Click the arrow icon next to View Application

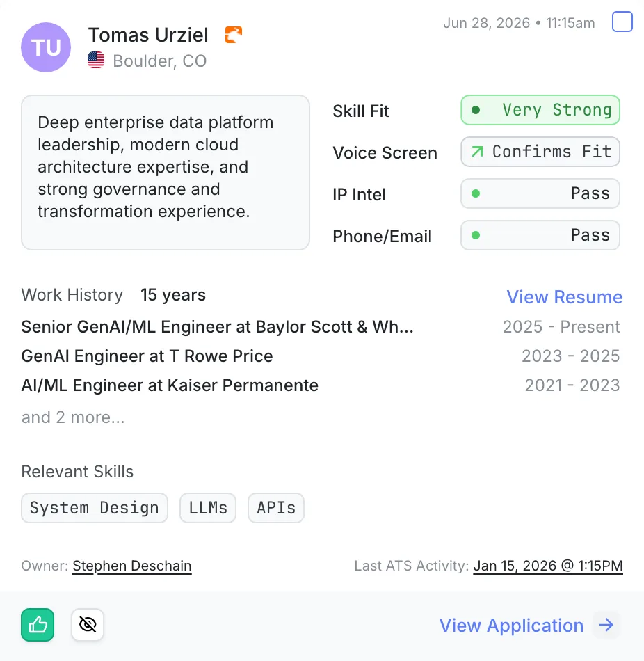(606, 626)
